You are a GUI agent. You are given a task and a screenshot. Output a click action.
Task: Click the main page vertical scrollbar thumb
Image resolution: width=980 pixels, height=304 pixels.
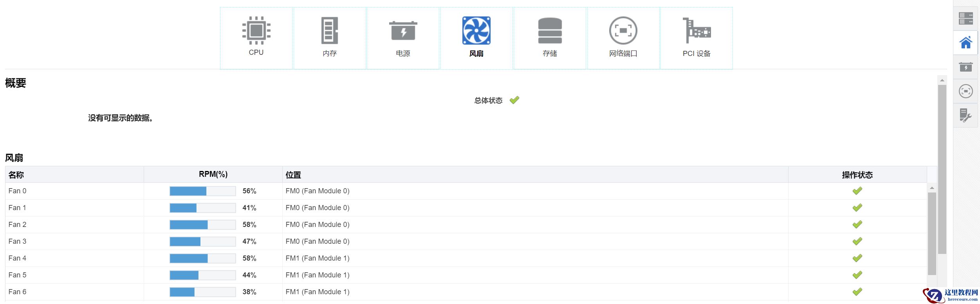pos(942,169)
